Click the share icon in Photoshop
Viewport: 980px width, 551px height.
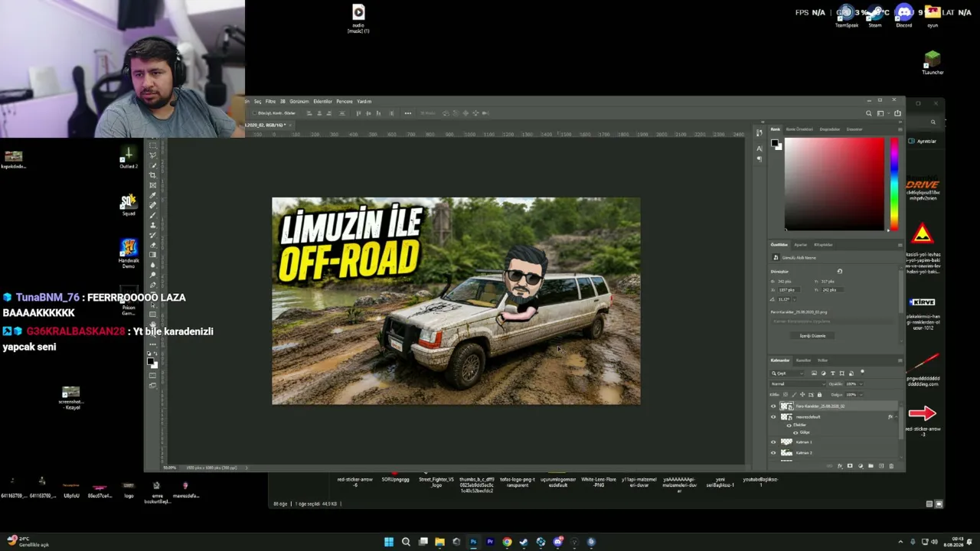pos(897,113)
